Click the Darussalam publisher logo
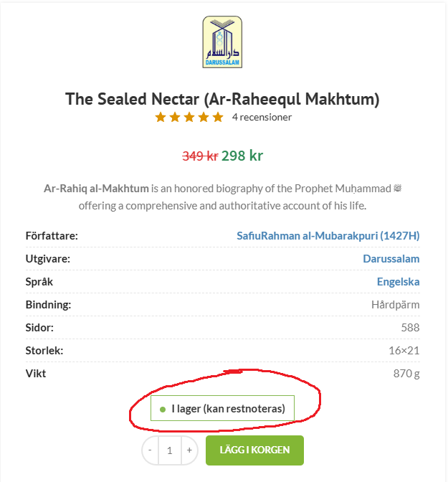The height and width of the screenshot is (482, 448). pos(222,42)
